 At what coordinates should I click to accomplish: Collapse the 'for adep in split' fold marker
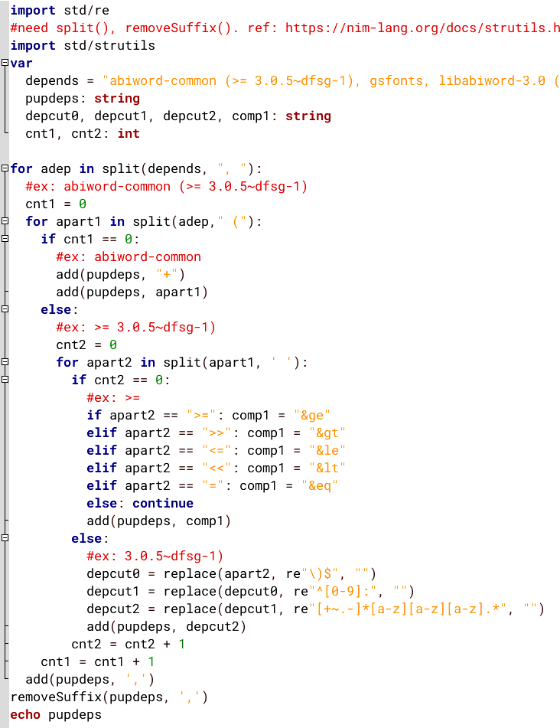[x=5, y=168]
